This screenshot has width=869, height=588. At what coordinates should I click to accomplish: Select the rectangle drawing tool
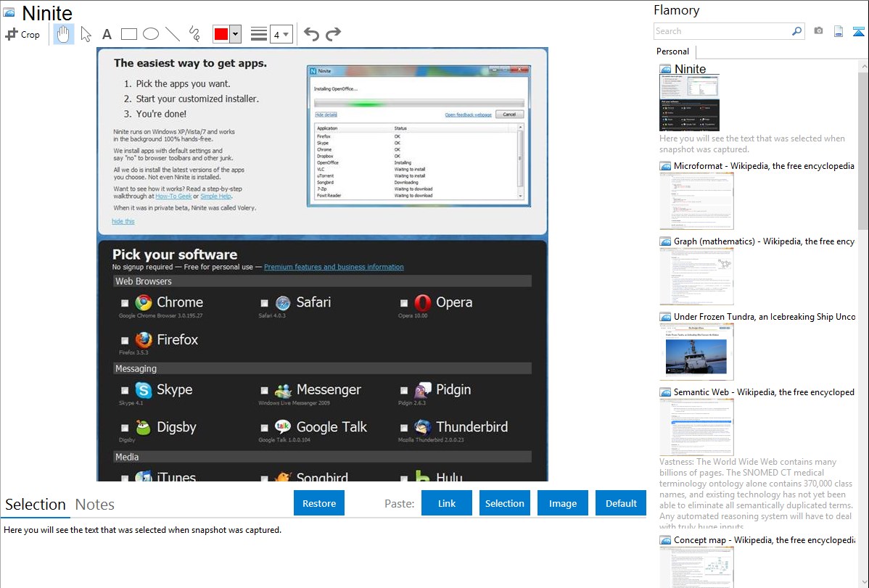tap(128, 34)
